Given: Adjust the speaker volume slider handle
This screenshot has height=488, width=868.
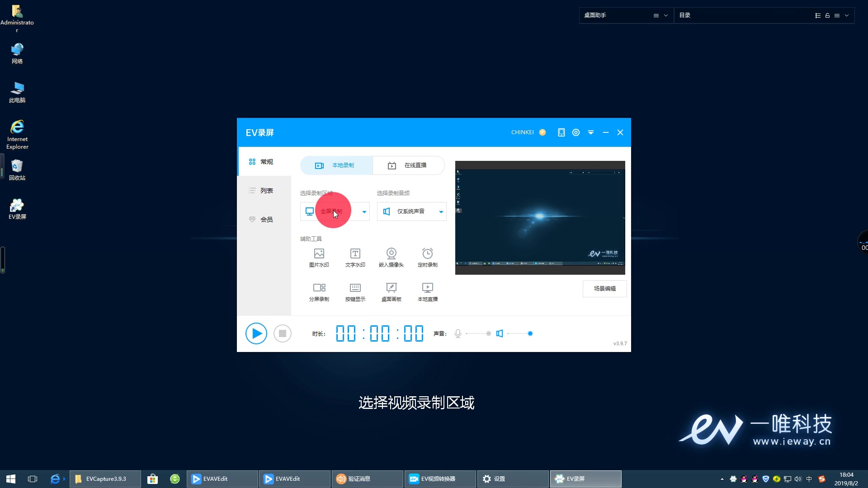Looking at the screenshot, I should pyautogui.click(x=530, y=333).
